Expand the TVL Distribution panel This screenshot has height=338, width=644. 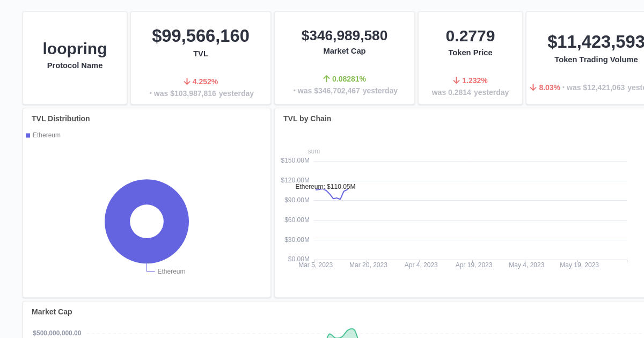coord(61,119)
